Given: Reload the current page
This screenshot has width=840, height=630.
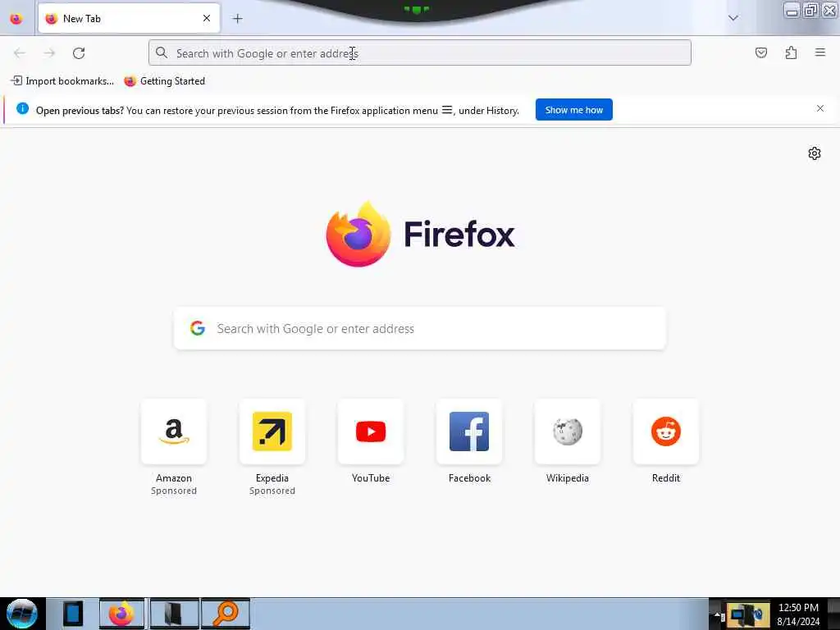Looking at the screenshot, I should pyautogui.click(x=79, y=53).
